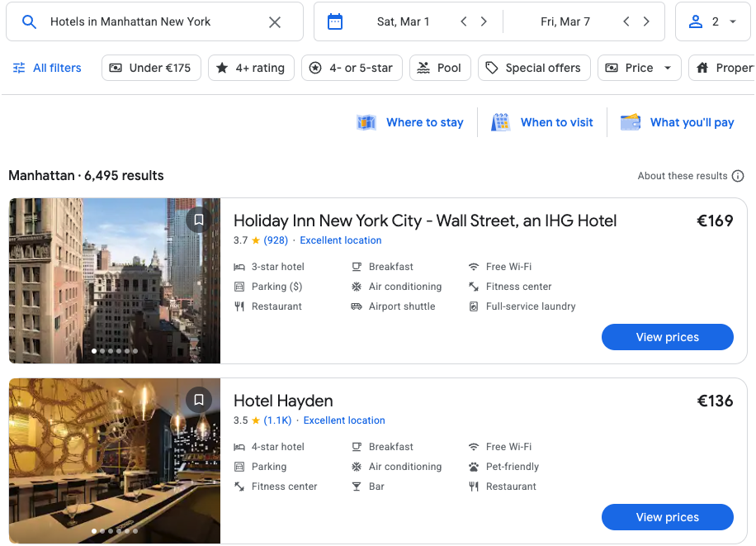Viewport: 756px width, 546px height.
Task: Clear the hotel search text
Action: click(275, 22)
